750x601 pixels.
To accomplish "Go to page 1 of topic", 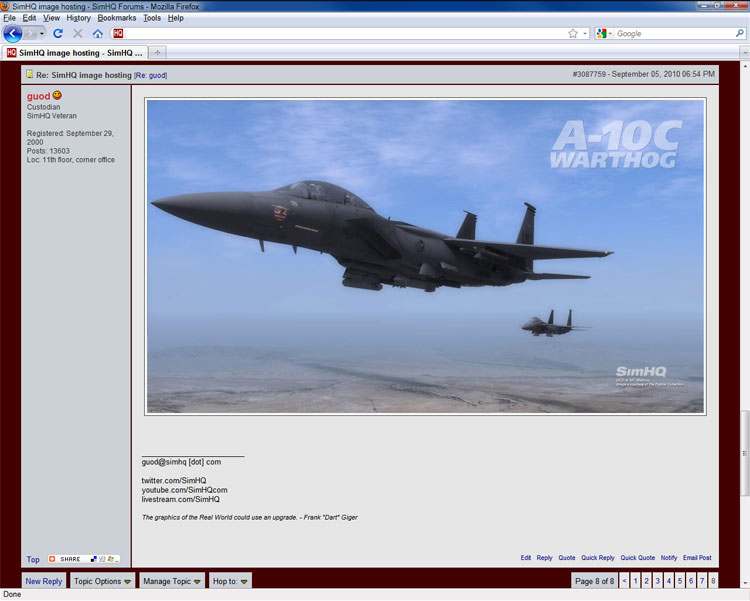I will (x=635, y=581).
